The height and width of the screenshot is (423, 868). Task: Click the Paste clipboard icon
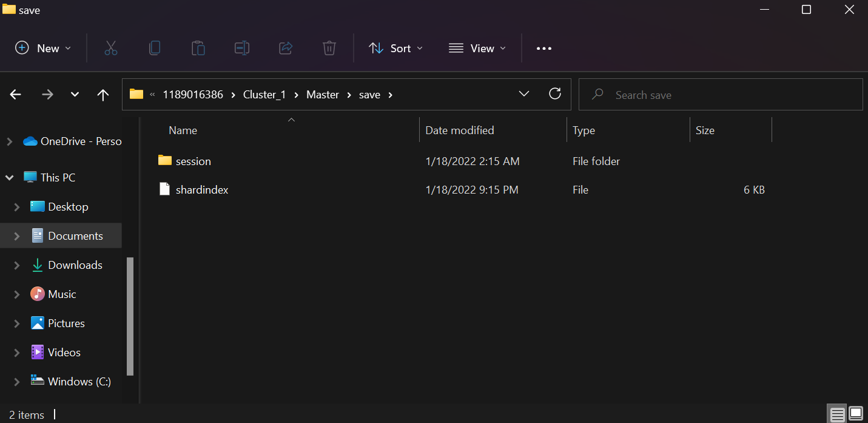(198, 48)
